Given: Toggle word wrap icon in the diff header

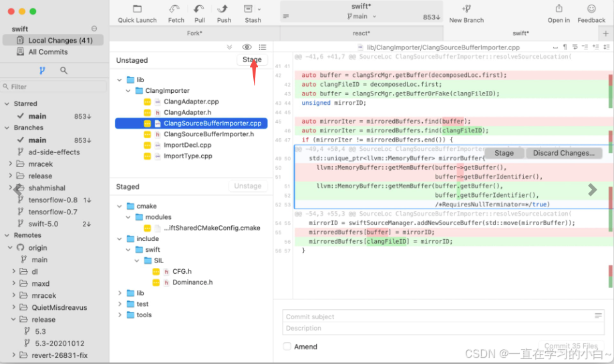Looking at the screenshot, I should point(575,47).
